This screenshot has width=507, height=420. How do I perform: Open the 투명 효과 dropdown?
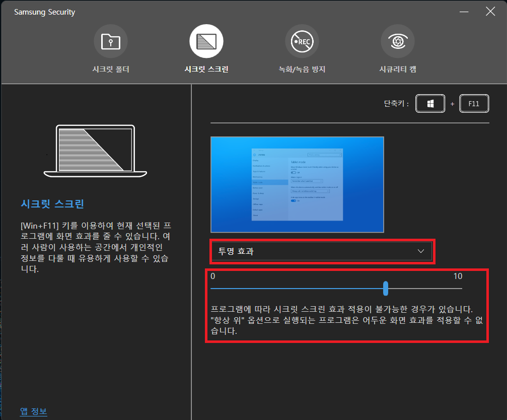point(322,251)
